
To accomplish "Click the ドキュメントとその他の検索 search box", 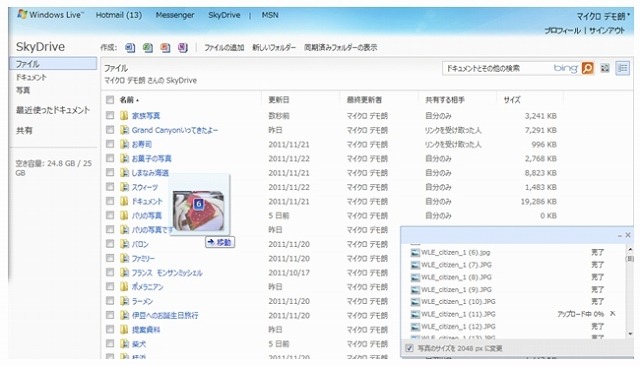I will pyautogui.click(x=498, y=68).
